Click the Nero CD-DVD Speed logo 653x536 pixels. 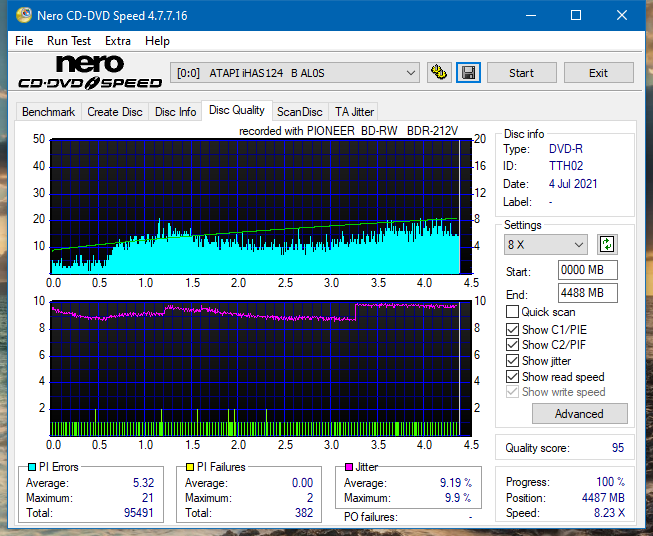(x=89, y=72)
